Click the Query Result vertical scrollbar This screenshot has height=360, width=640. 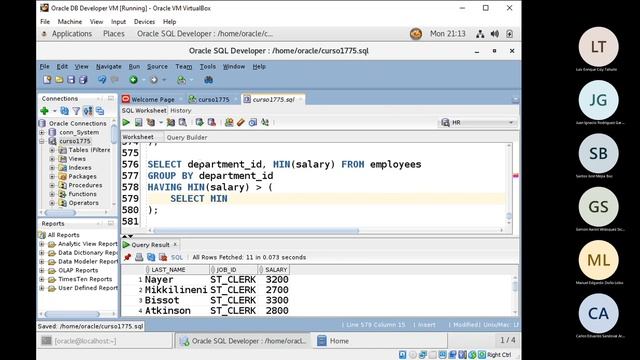pos(515,286)
